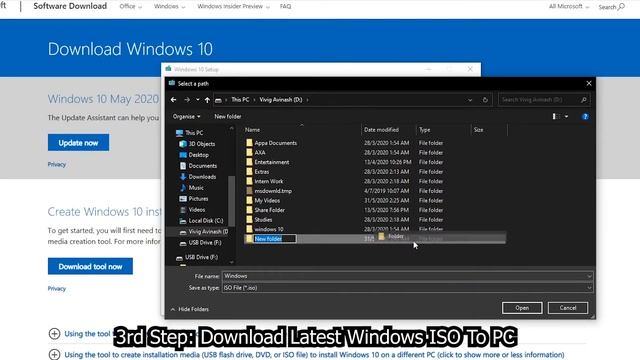Open the All Microsoft menu
640x360 pixels.
coord(569,7)
